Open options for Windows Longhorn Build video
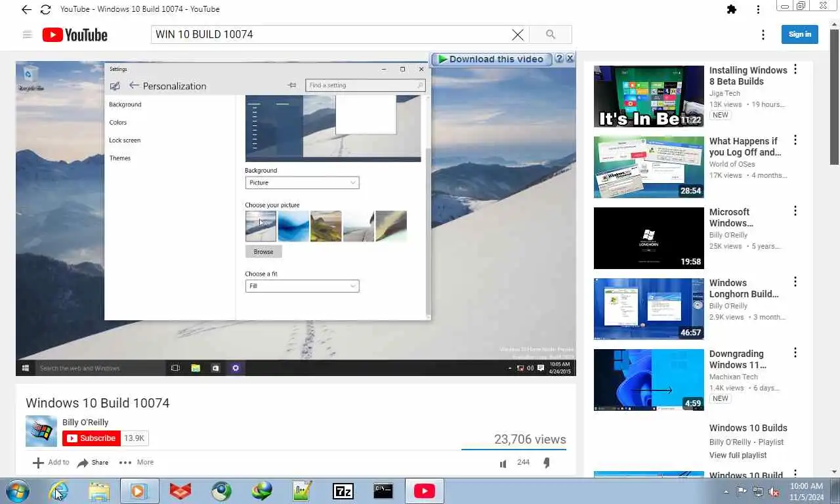840x504 pixels. point(795,282)
